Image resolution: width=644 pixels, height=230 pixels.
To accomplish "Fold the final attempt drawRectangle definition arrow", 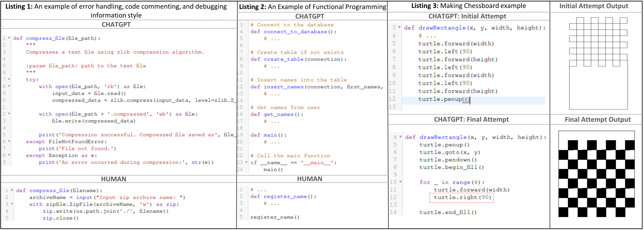I will [401, 137].
